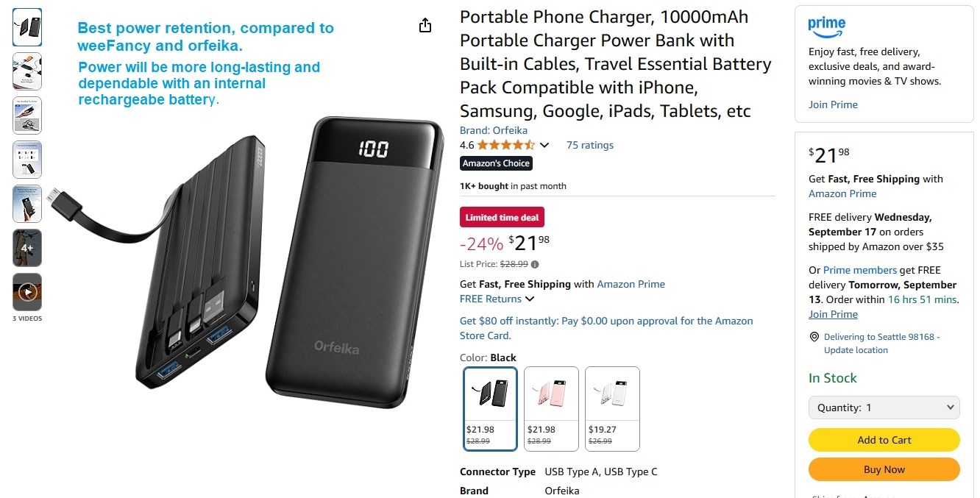Select the Black color option
The height and width of the screenshot is (498, 980).
point(490,408)
